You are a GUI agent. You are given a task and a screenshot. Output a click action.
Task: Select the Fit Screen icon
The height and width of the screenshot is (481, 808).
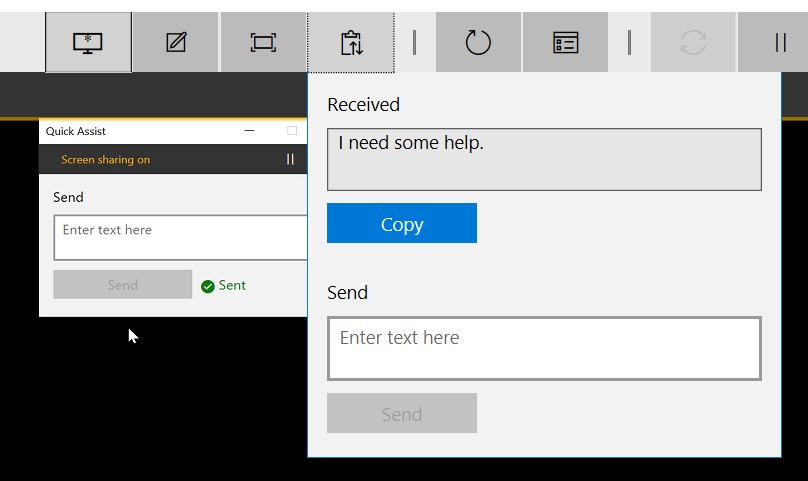click(x=263, y=42)
